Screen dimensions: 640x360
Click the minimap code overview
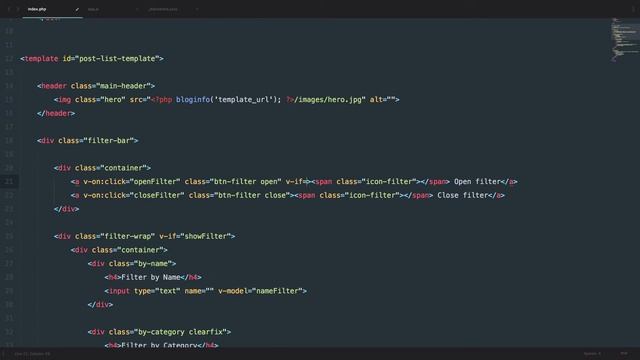(x=624, y=40)
